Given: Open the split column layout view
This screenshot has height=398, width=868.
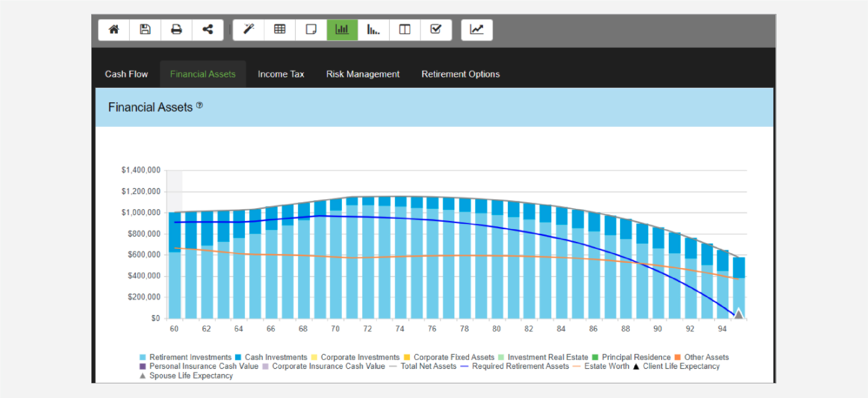Looking at the screenshot, I should [x=405, y=30].
